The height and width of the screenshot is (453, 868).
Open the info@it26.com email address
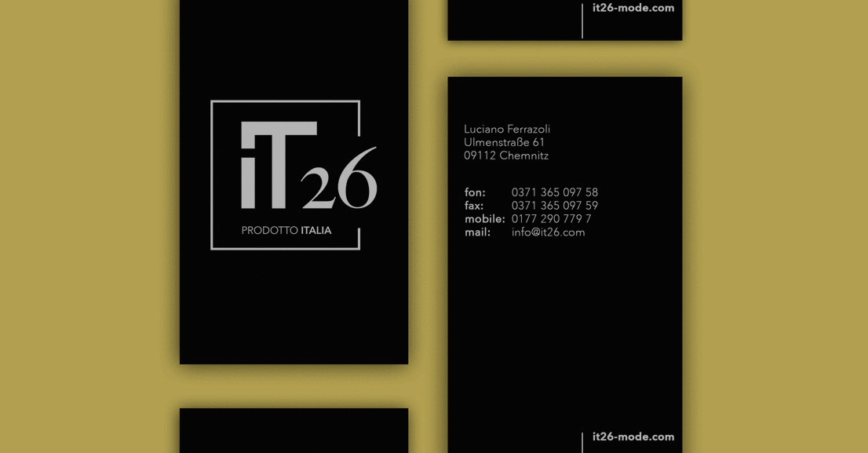[x=548, y=232]
